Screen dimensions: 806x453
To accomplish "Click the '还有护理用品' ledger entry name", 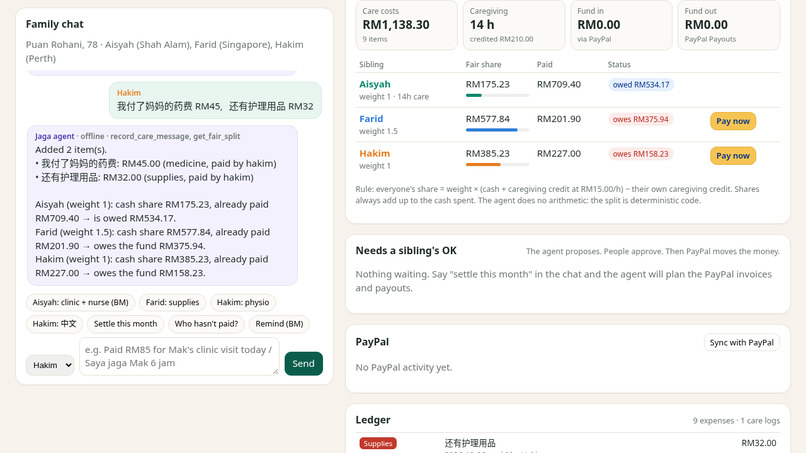I will click(470, 443).
